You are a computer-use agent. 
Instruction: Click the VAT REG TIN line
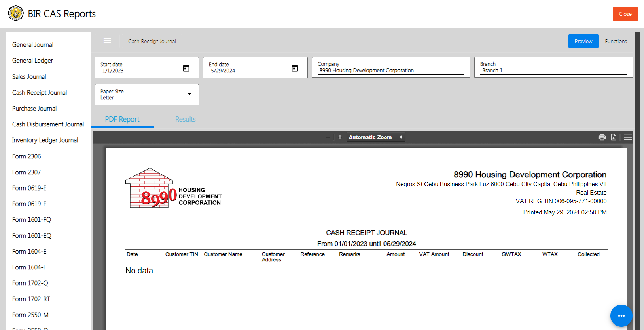coord(561,201)
